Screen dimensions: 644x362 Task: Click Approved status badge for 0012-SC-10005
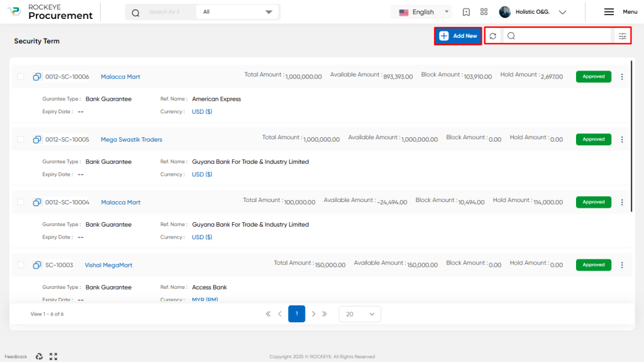[594, 140]
